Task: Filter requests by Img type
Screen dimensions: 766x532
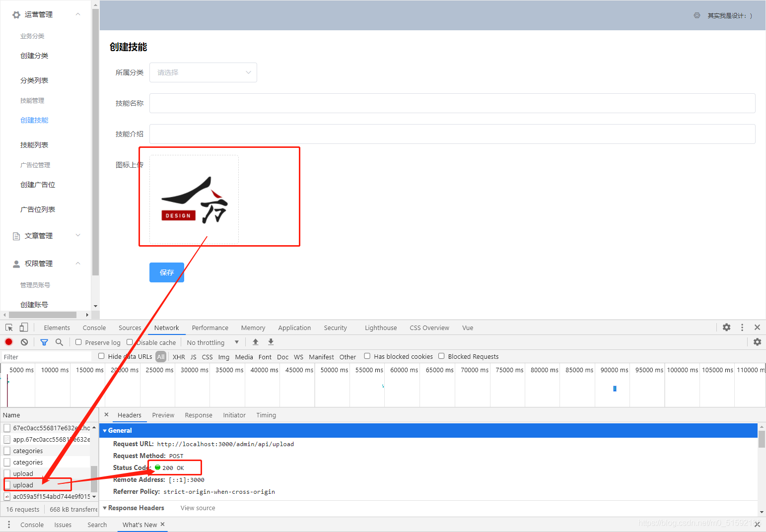Action: pyautogui.click(x=224, y=357)
